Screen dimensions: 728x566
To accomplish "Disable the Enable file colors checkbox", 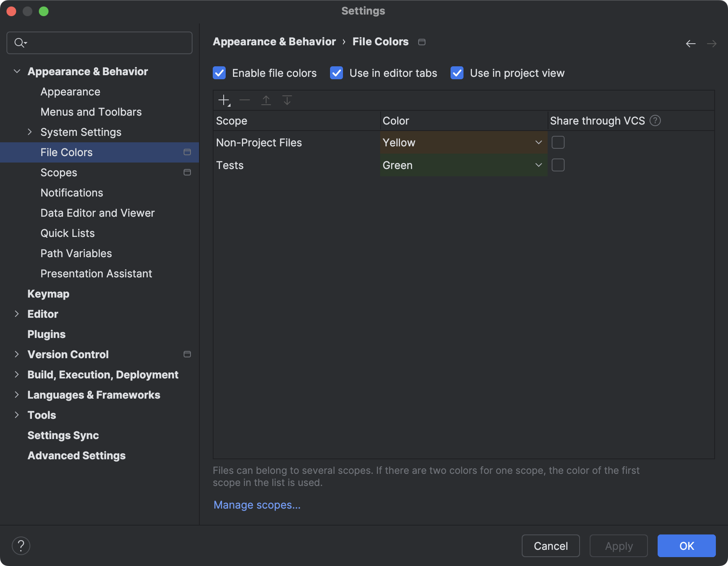I will pos(219,73).
